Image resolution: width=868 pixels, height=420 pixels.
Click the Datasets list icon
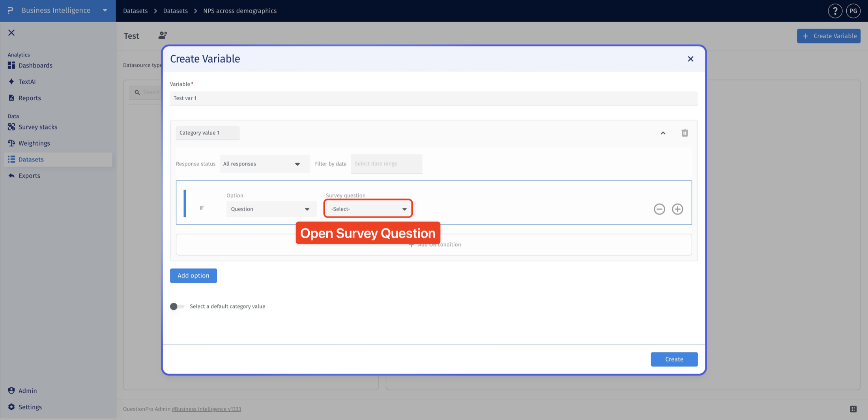pyautogui.click(x=11, y=159)
